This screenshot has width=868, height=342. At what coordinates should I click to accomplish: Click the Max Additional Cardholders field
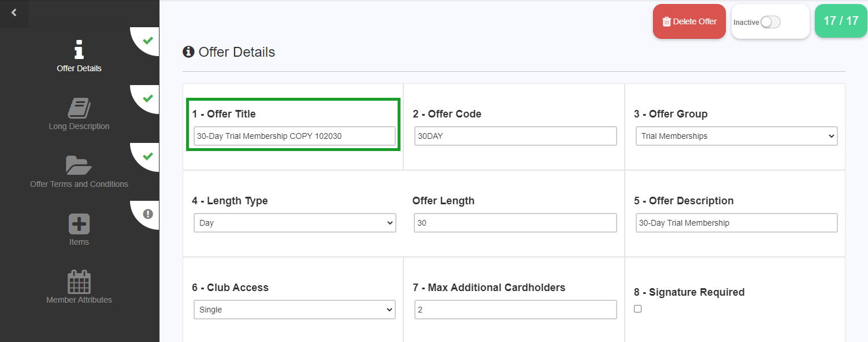pyautogui.click(x=515, y=310)
